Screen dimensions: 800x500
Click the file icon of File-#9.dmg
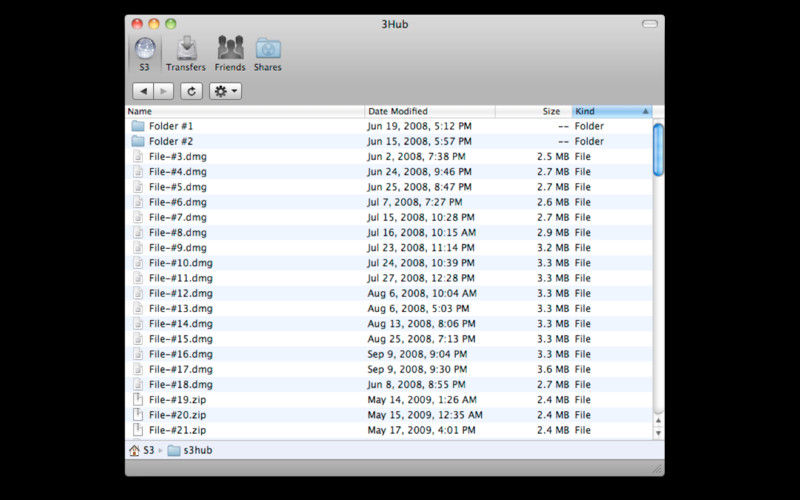coord(138,247)
